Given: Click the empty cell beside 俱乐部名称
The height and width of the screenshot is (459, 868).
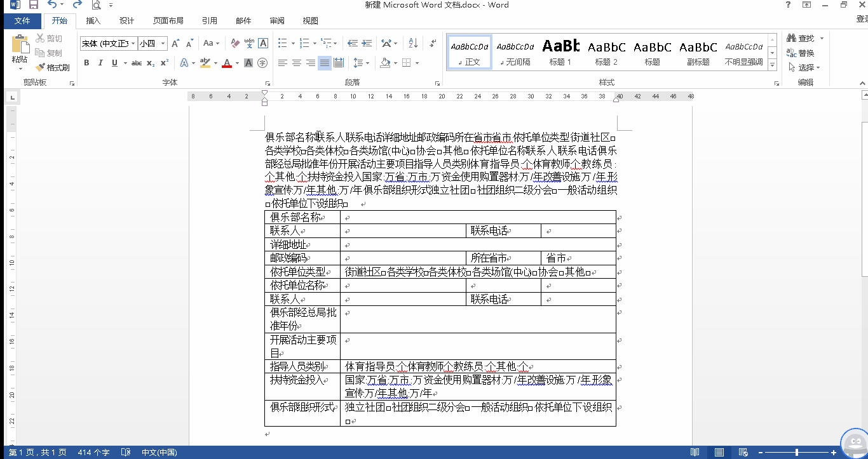Looking at the screenshot, I should [x=478, y=217].
